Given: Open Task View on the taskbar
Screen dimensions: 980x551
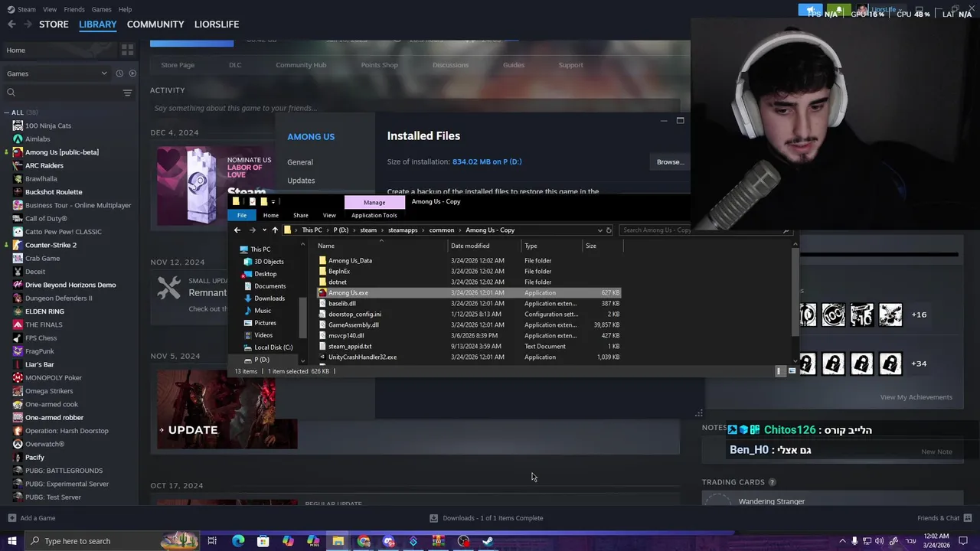Looking at the screenshot, I should (212, 541).
